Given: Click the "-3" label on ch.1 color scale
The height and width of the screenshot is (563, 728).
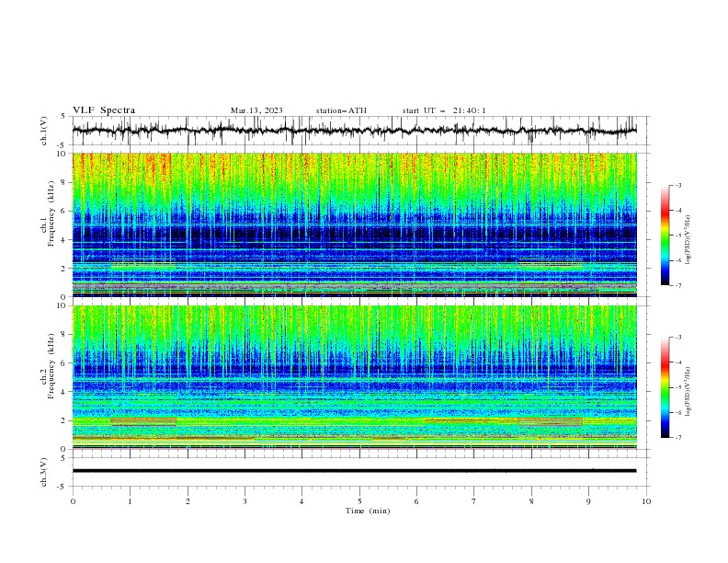Looking at the screenshot, I should (678, 185).
